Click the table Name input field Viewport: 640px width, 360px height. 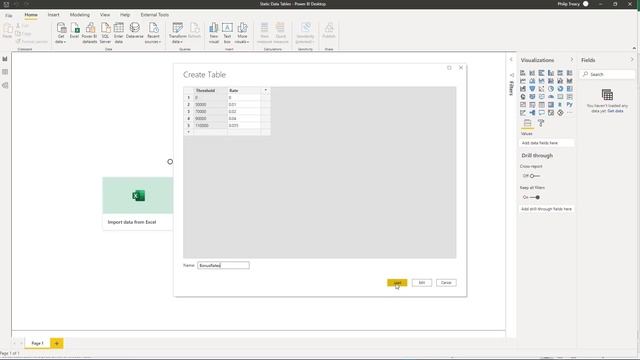tap(223, 265)
